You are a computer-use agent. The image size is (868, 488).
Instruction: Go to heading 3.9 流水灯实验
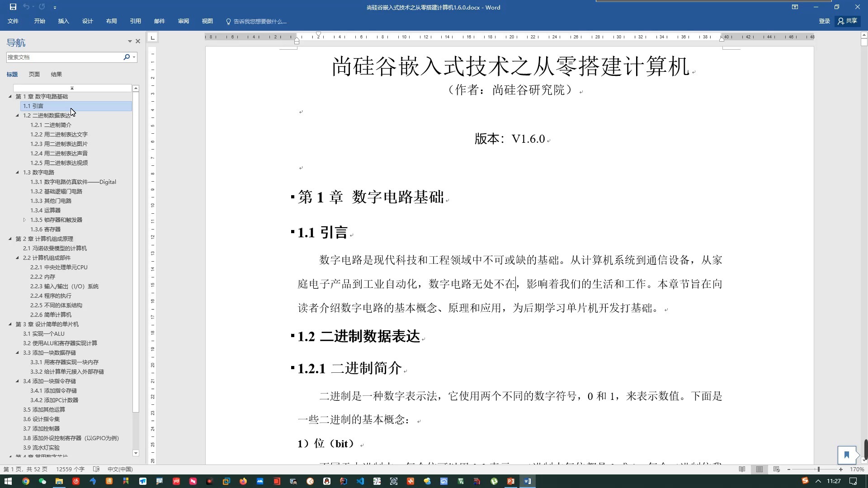pos(41,447)
